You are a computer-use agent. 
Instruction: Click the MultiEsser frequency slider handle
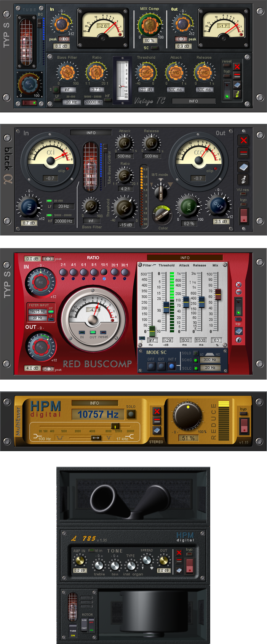tap(115, 426)
